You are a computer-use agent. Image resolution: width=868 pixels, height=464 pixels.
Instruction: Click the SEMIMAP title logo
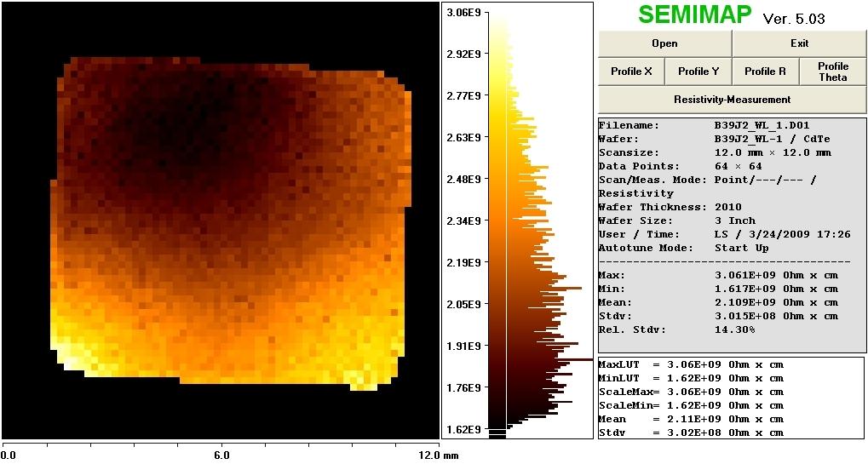point(695,15)
